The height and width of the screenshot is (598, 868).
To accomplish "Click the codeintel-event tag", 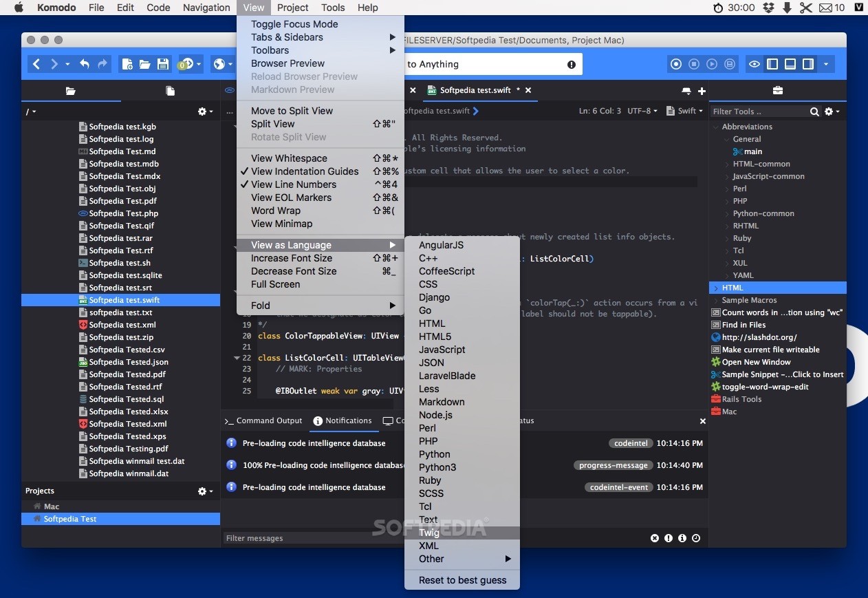I will pyautogui.click(x=619, y=487).
